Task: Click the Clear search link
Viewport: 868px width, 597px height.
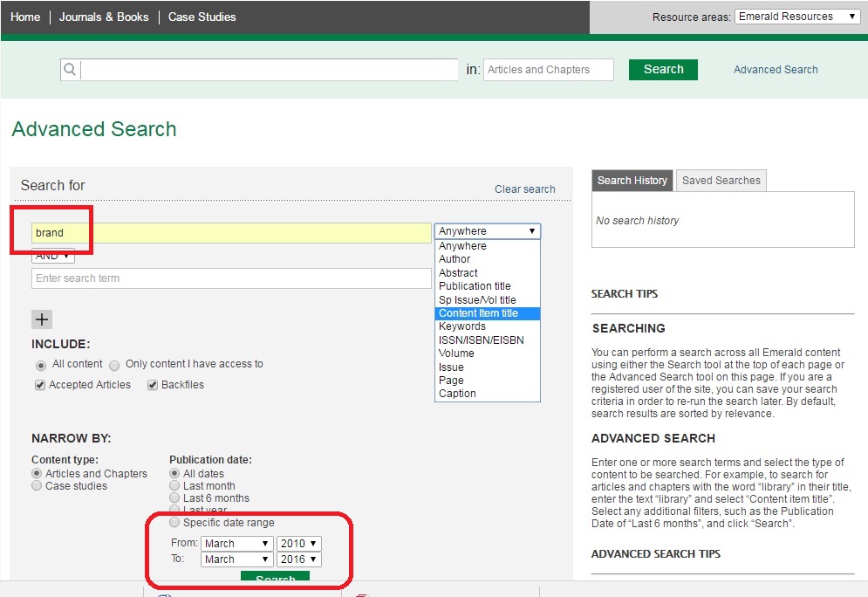Action: (x=525, y=189)
